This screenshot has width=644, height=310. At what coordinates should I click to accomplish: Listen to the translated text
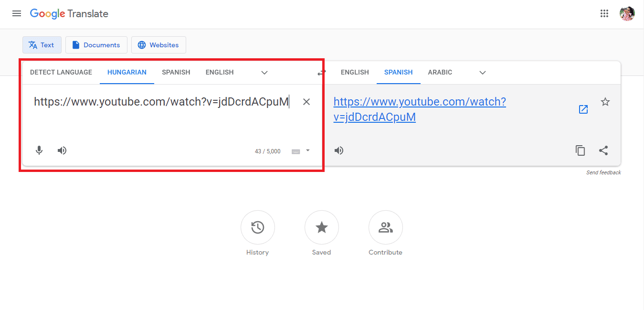339,150
